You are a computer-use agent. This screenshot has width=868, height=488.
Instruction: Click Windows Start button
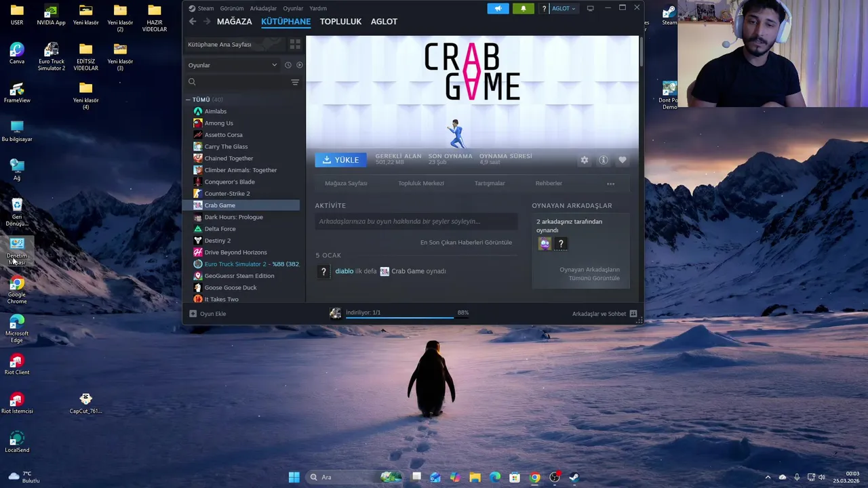pos(294,477)
